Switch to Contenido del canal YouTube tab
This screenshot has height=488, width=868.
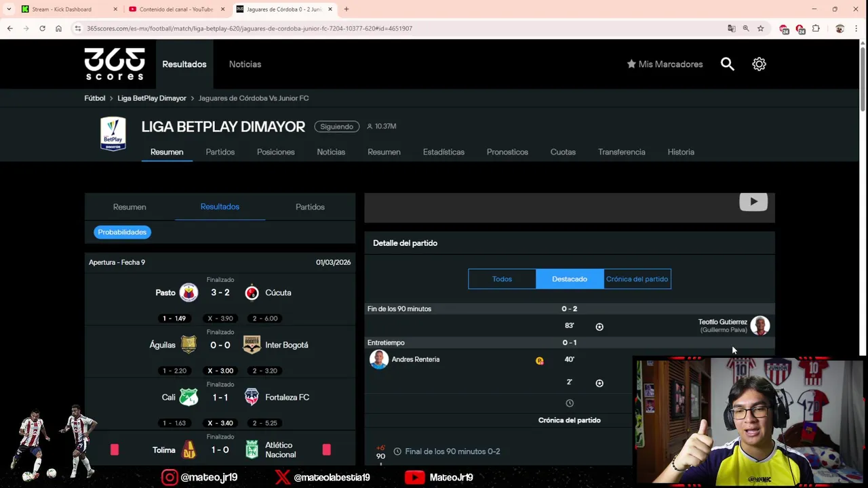tap(176, 9)
